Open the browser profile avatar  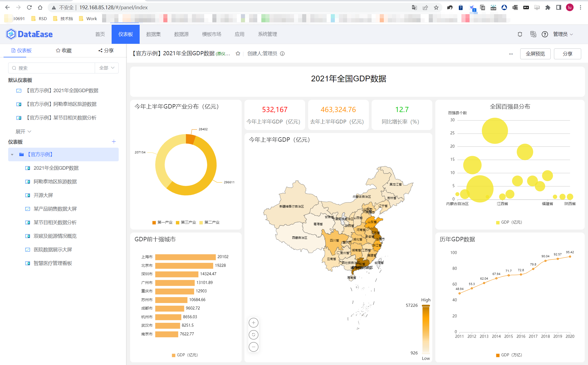(x=569, y=7)
